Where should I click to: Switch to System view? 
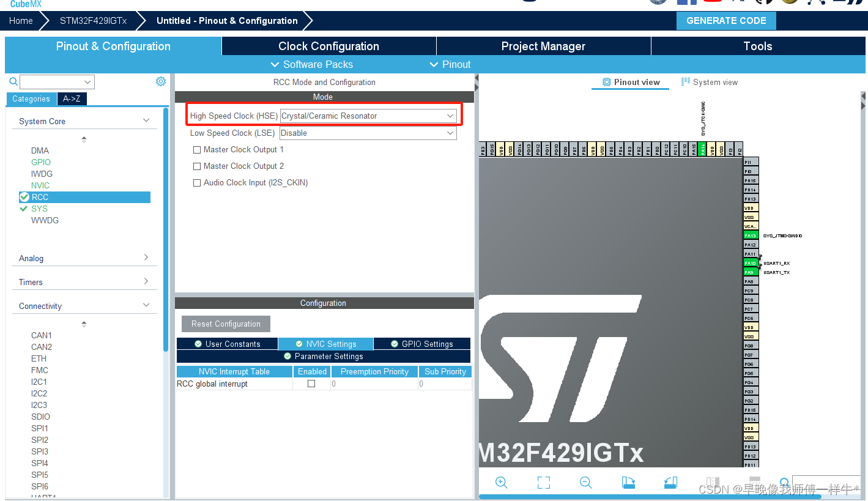[710, 82]
